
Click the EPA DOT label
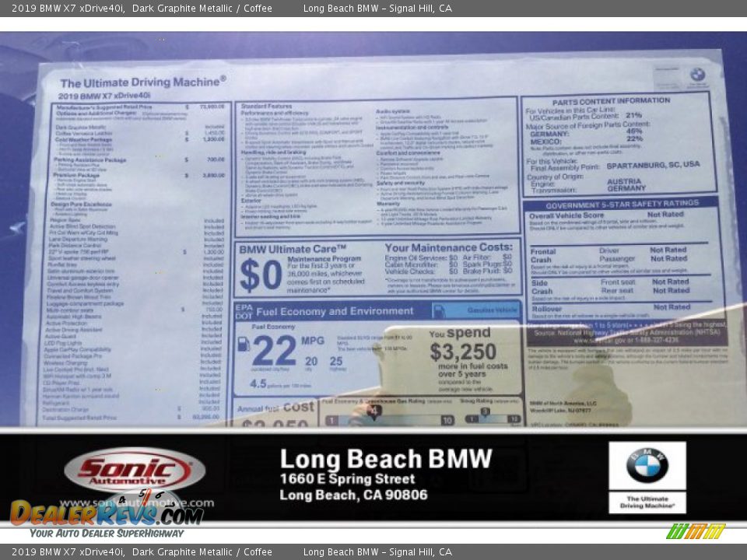pyautogui.click(x=243, y=311)
